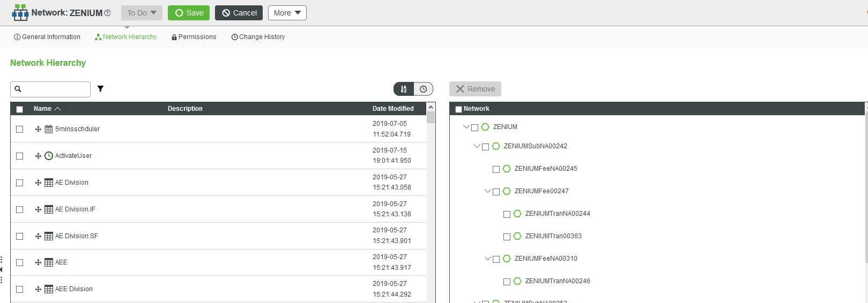Collapse the ZENIUMFee00247 tree node
The width and height of the screenshot is (868, 303).
click(488, 191)
